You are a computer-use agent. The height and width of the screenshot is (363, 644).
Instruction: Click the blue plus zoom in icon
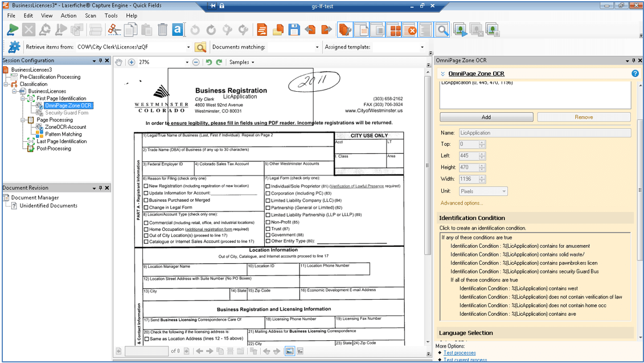132,62
